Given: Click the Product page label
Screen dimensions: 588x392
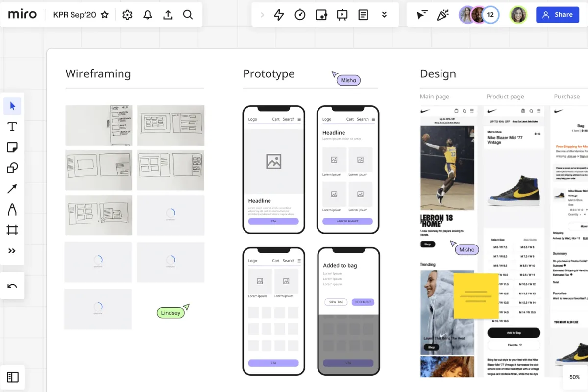Looking at the screenshot, I should [505, 97].
